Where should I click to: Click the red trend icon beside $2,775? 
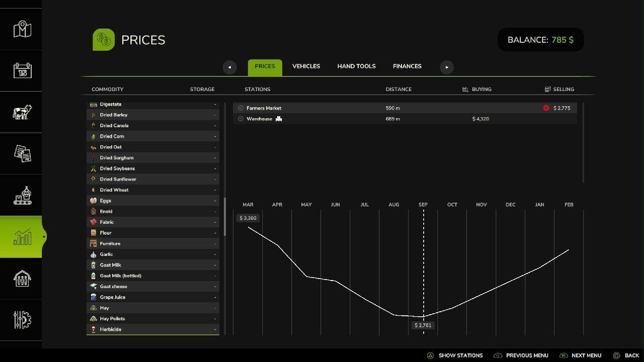[546, 108]
